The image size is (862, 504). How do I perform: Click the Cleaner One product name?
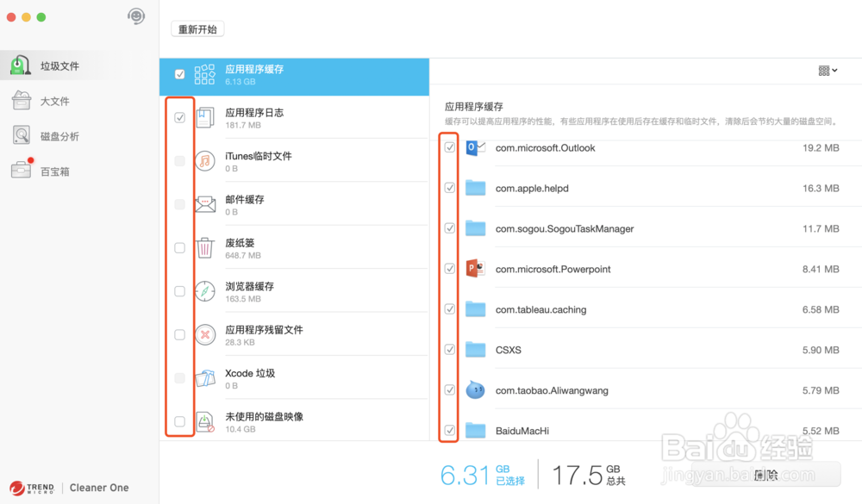(99, 488)
